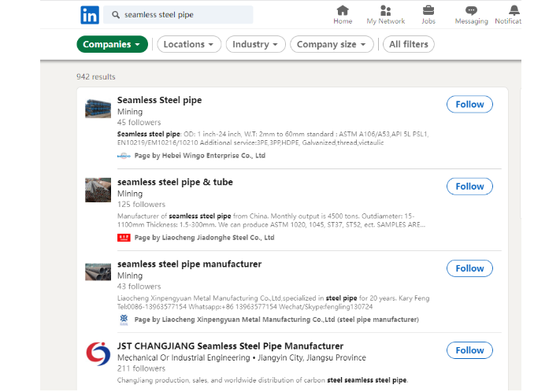Viewport: 560px width, 392px height.
Task: Follow the Seamless Steel pipe page
Action: click(469, 104)
